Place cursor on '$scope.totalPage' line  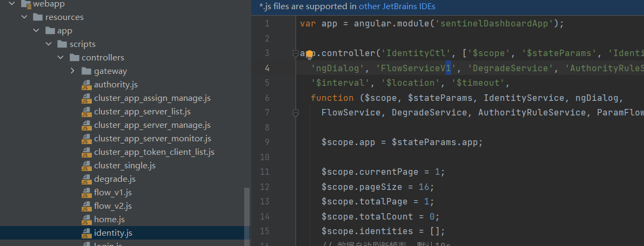tap(378, 202)
